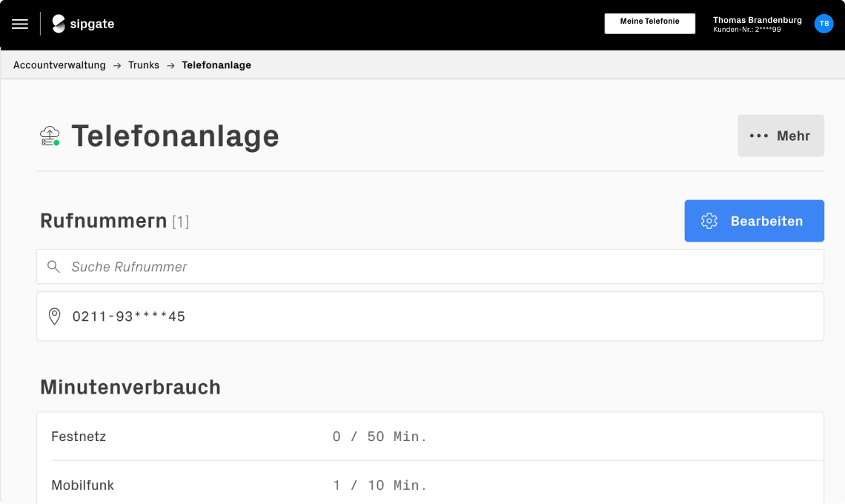Go to Accountverwaltung in breadcrumb
Screen dimensions: 845x504
[59, 65]
